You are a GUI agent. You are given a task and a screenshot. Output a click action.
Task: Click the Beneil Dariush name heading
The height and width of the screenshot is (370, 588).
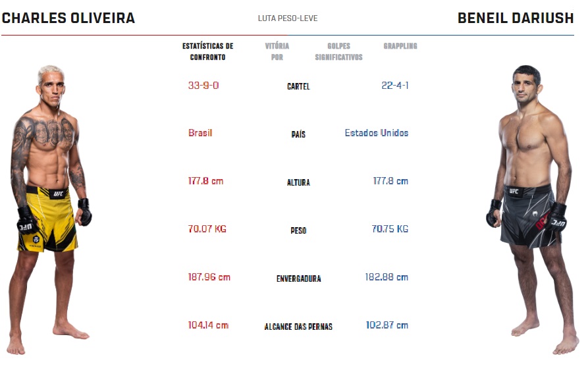pyautogui.click(x=516, y=18)
